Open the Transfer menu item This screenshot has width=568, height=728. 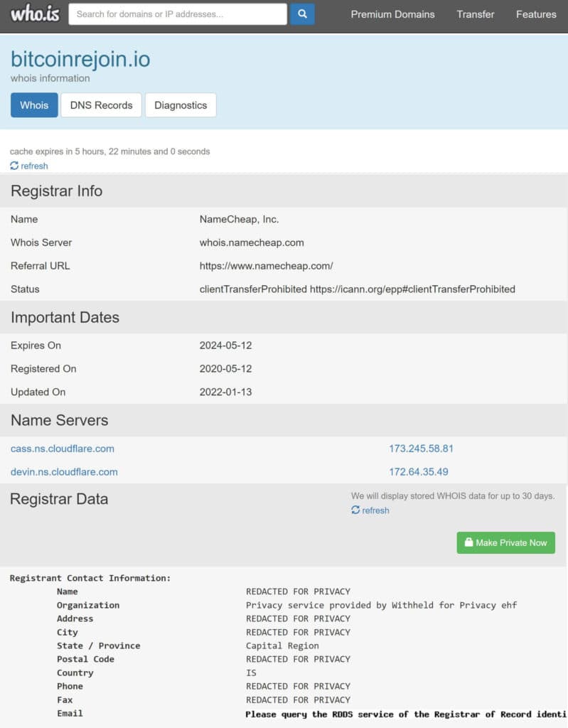tap(475, 14)
